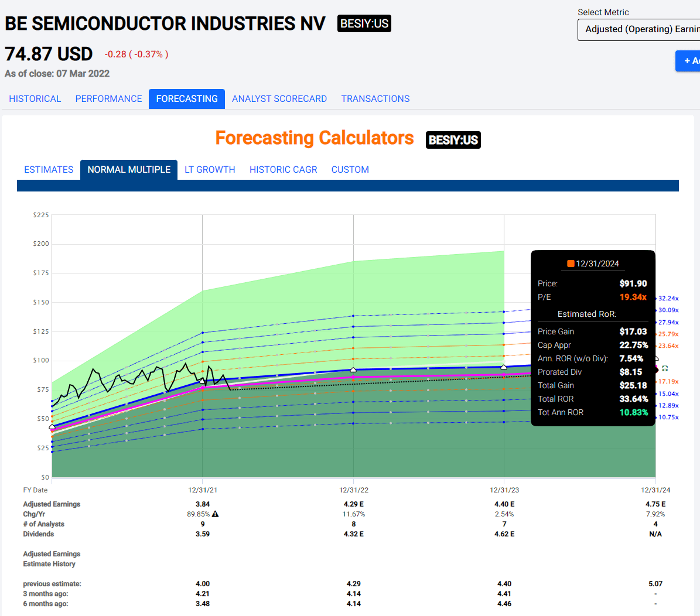Viewport: 700px width, 616px height.
Task: Open the TRANSACTIONS tab
Action: [x=375, y=98]
